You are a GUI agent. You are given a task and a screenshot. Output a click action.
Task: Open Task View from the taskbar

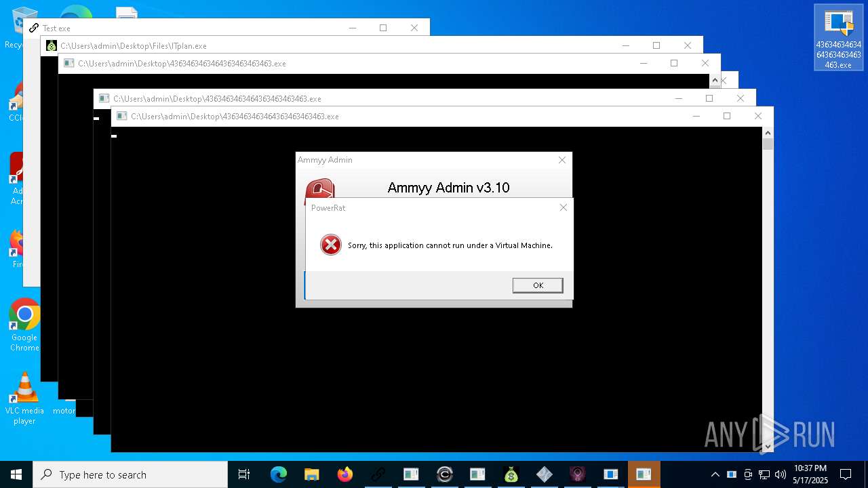tap(244, 474)
